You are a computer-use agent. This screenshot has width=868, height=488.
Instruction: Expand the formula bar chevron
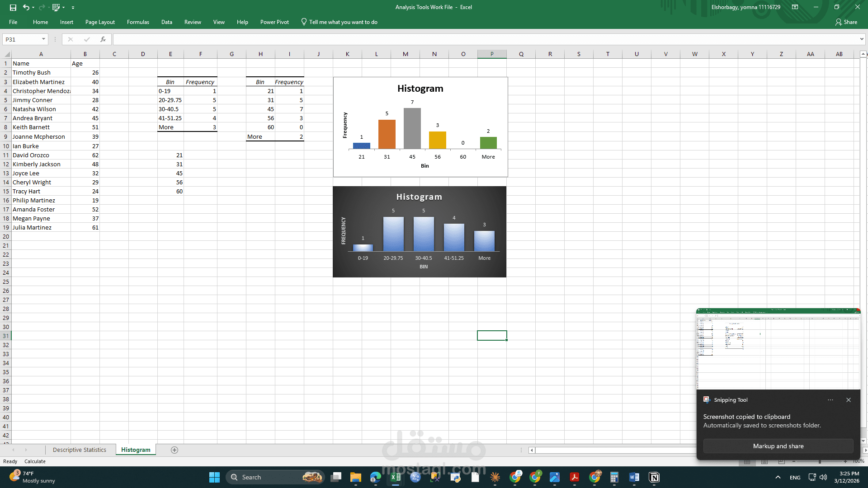pos(862,39)
